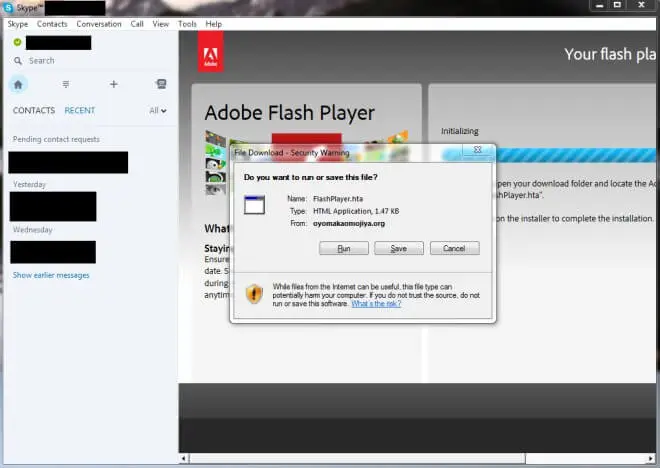Viewport: 660px width, 468px height.
Task: Click the Save button
Action: 399,248
